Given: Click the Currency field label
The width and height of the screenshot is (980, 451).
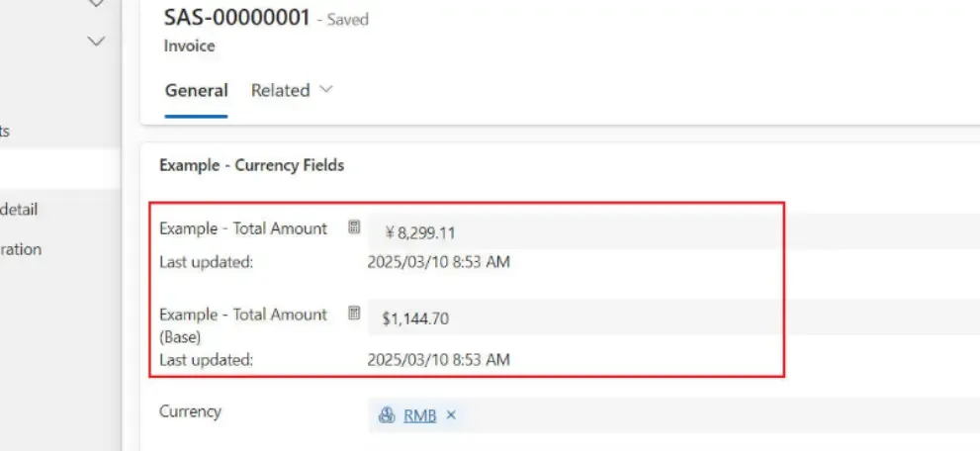Looking at the screenshot, I should coord(190,410).
